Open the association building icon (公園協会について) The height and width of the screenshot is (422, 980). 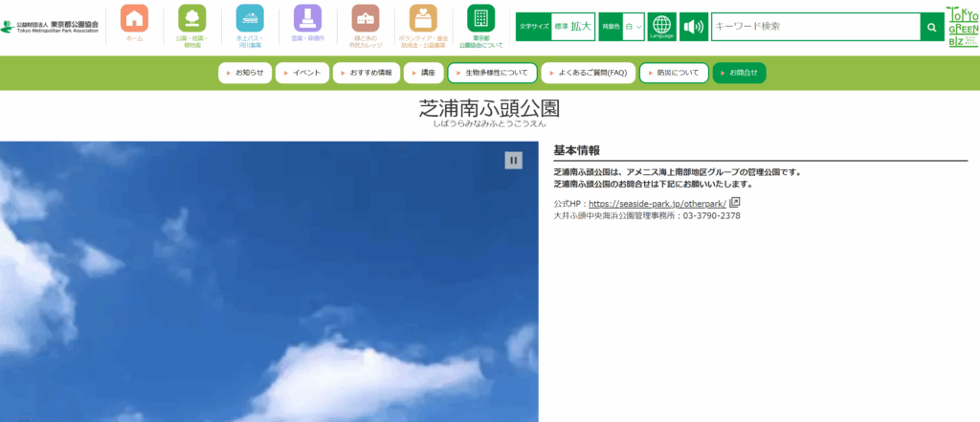480,19
